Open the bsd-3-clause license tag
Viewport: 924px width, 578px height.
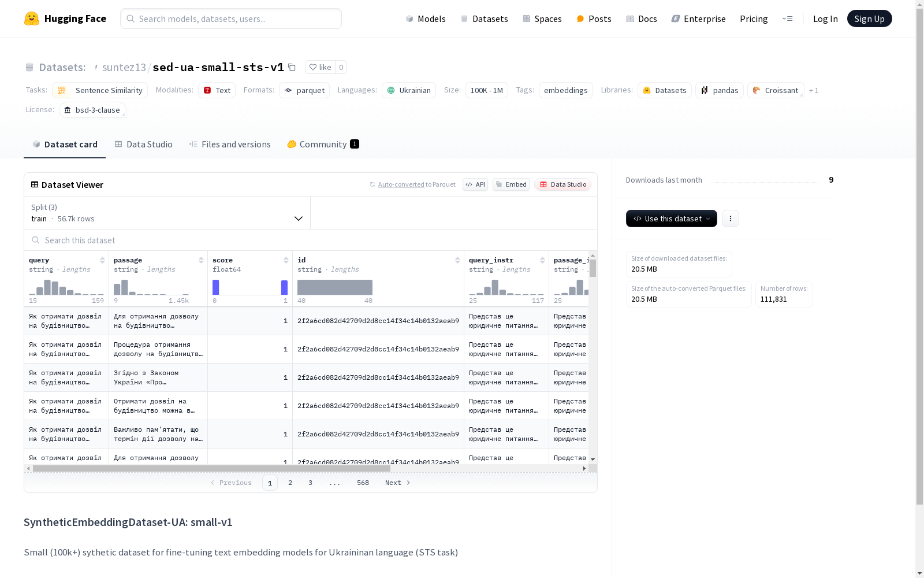[92, 110]
